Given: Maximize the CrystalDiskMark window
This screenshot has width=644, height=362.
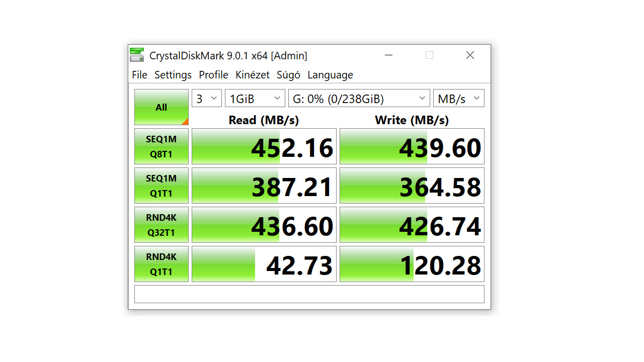Looking at the screenshot, I should [x=429, y=55].
